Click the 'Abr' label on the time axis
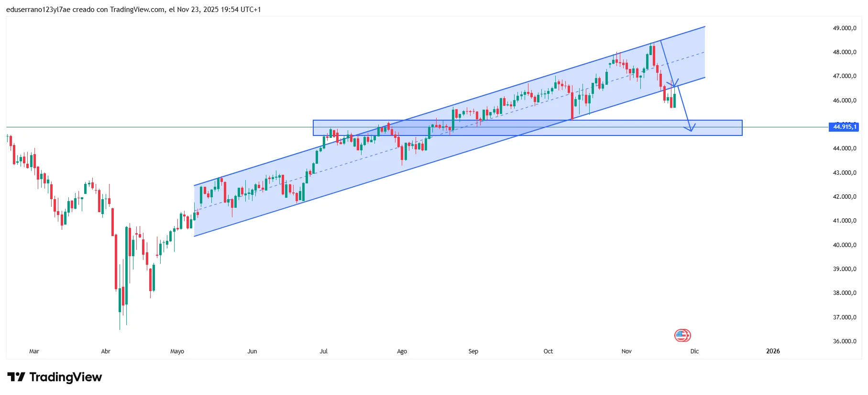 [x=106, y=351]
